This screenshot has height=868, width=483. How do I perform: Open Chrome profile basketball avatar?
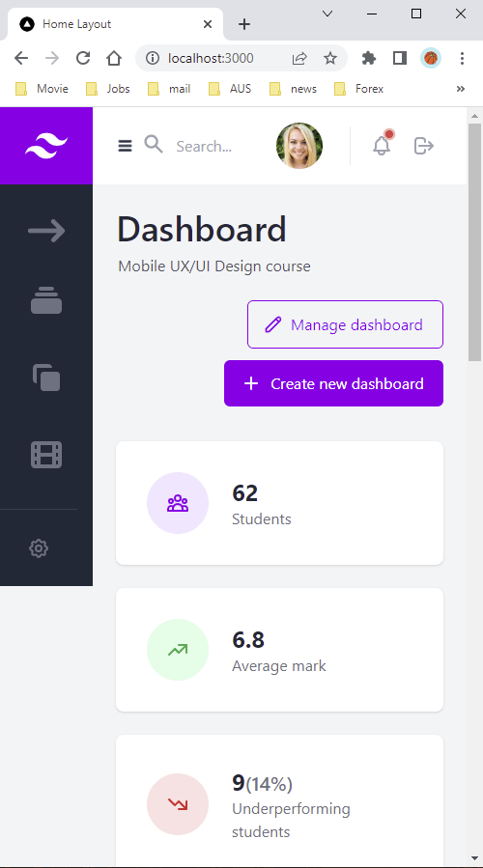[431, 58]
